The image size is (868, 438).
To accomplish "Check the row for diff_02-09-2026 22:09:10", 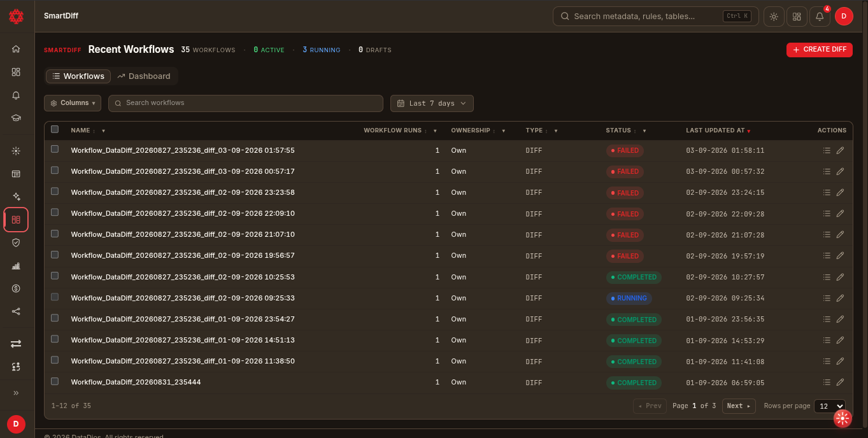I will pyautogui.click(x=55, y=213).
